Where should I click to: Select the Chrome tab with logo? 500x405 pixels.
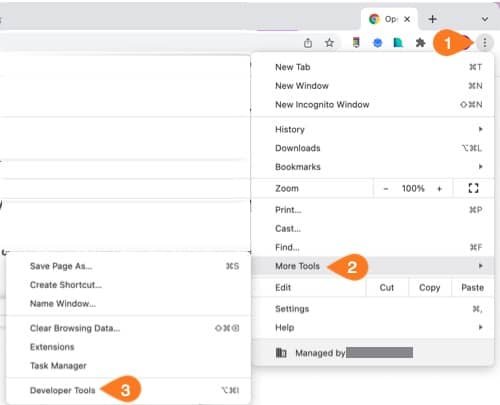coord(389,19)
